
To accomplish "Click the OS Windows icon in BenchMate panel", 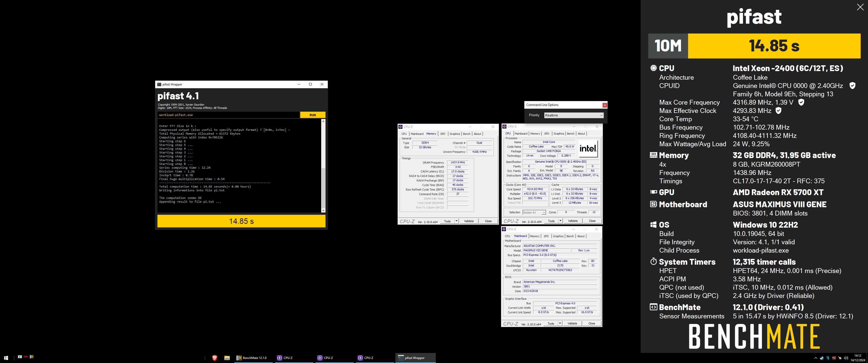I will pyautogui.click(x=653, y=225).
